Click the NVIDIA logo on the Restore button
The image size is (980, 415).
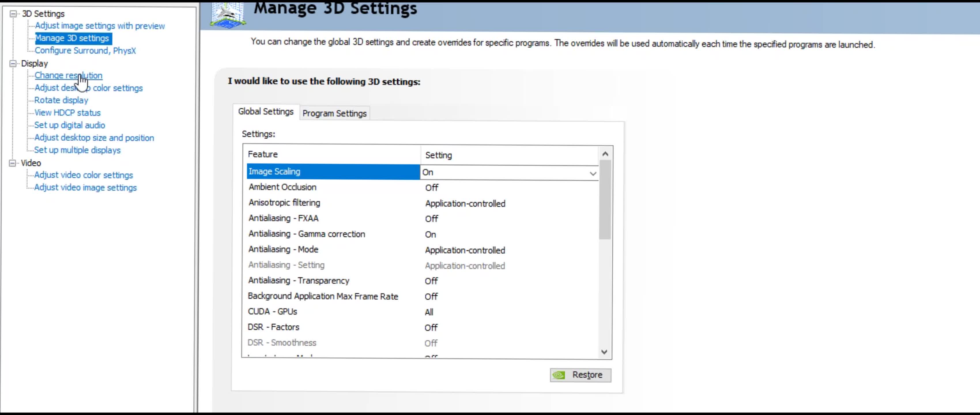click(559, 375)
